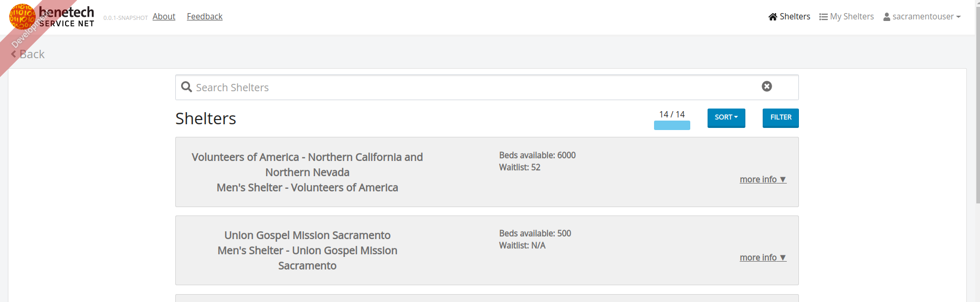This screenshot has width=980, height=302.
Task: Clear search with the X circle icon
Action: (x=767, y=87)
